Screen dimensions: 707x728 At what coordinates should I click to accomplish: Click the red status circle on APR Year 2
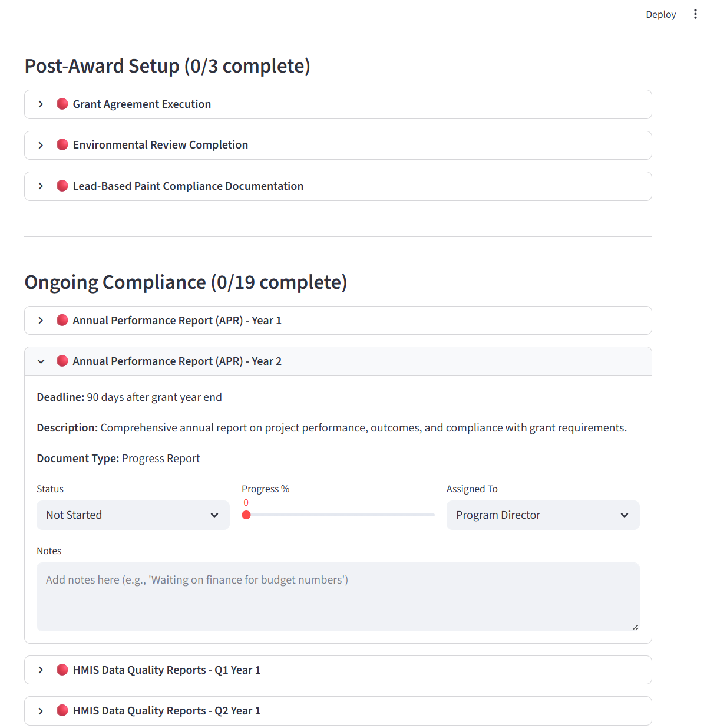click(x=62, y=361)
